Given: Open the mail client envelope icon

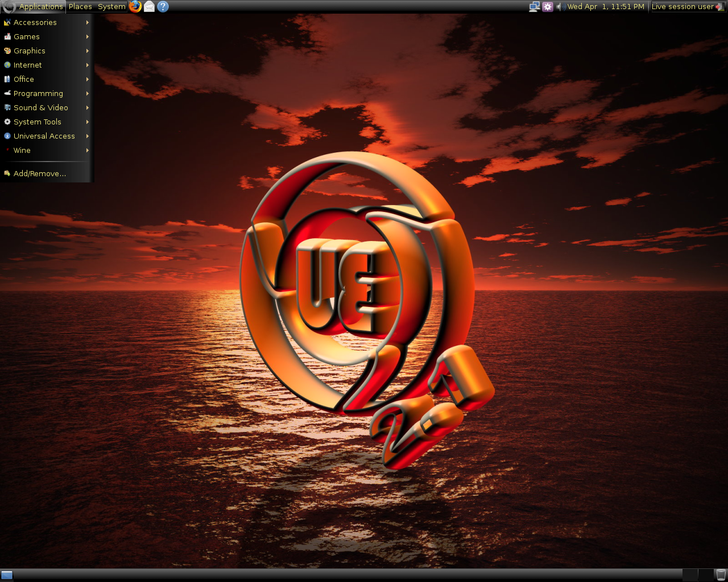Looking at the screenshot, I should click(149, 6).
